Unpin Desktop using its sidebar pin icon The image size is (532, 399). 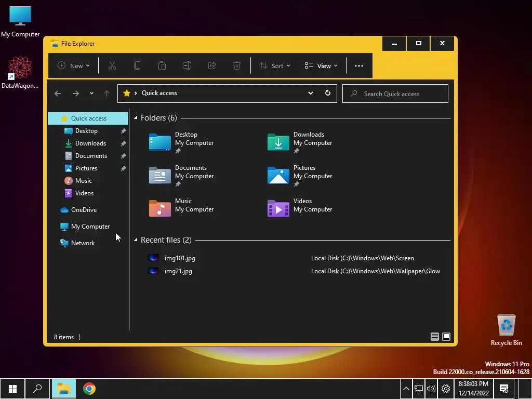[x=123, y=131]
